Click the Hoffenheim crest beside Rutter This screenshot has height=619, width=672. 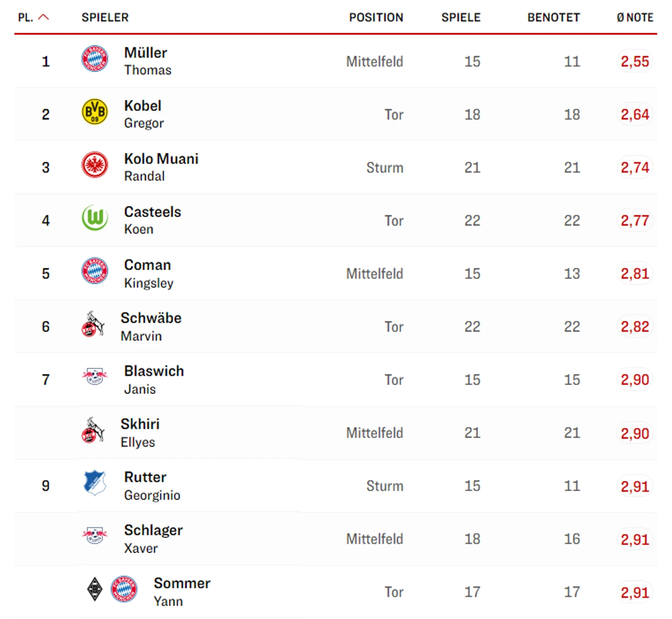tap(95, 483)
